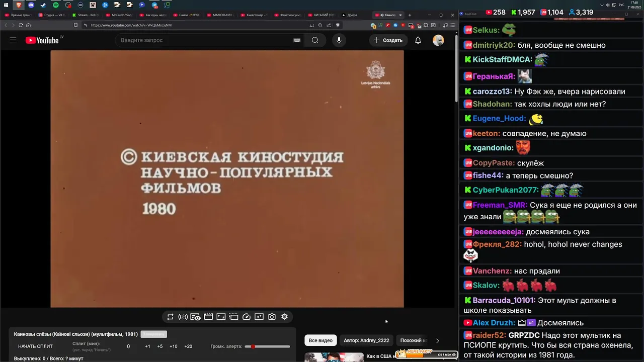
Task: Expand chips with the right chevron
Action: (437, 340)
